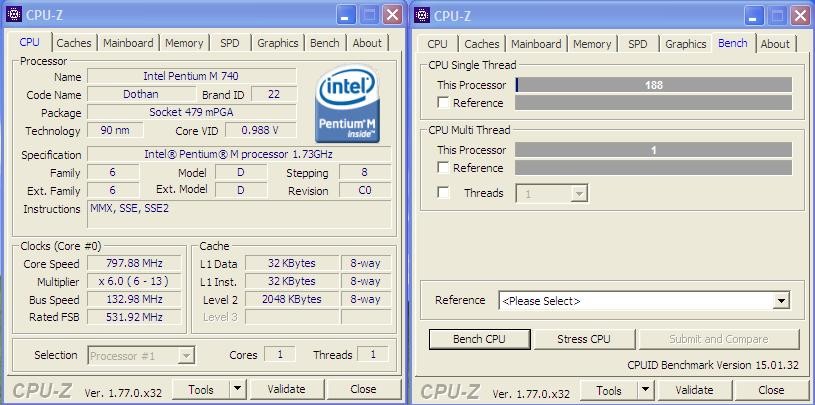Click the Stress CPU button
Screen dimensions: 815x405
(x=584, y=339)
